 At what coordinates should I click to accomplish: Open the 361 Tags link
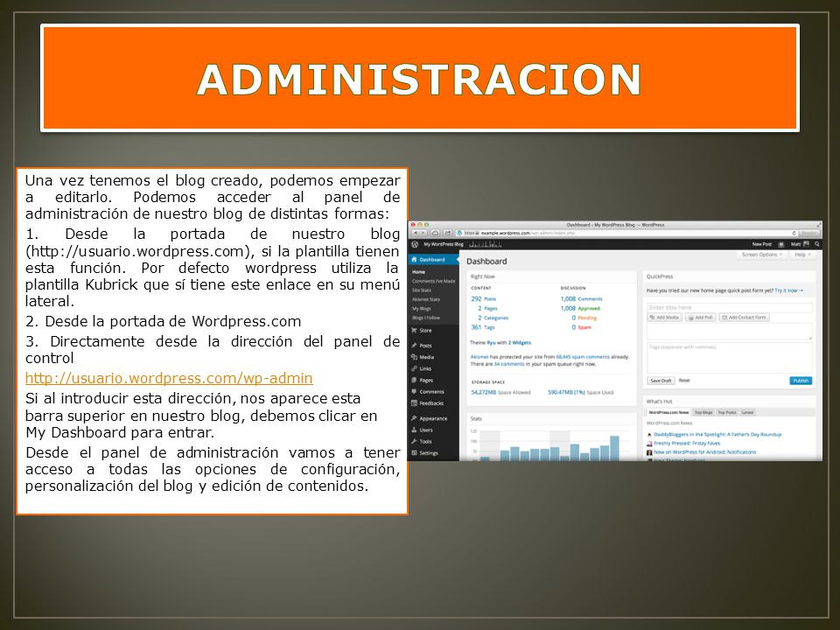483,326
